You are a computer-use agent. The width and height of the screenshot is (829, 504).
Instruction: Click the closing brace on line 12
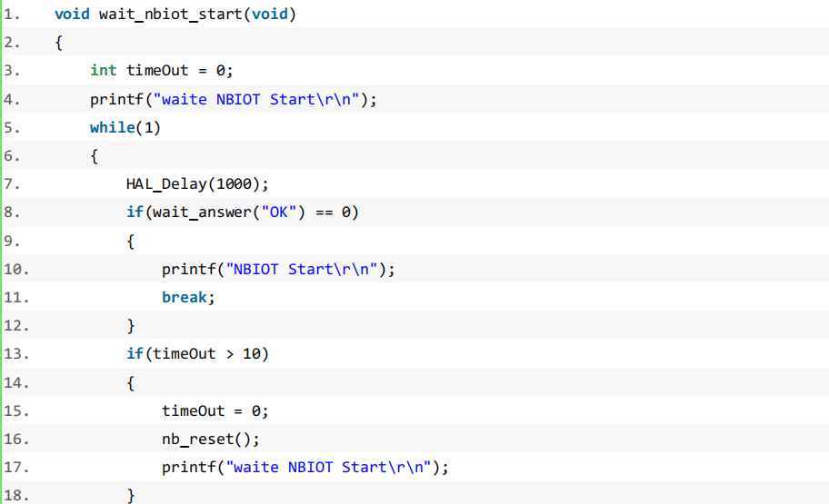click(x=131, y=326)
